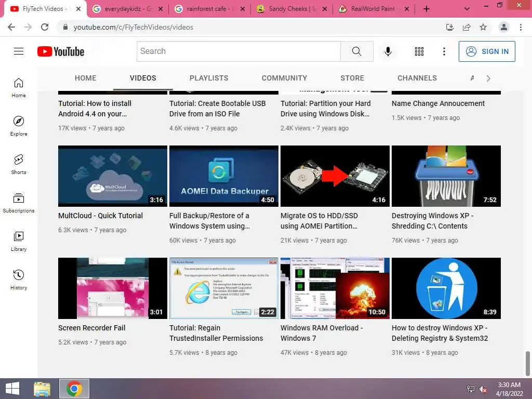Open Migrate OS to HDD/SSD thumbnail
This screenshot has width=532, height=399.
point(335,176)
